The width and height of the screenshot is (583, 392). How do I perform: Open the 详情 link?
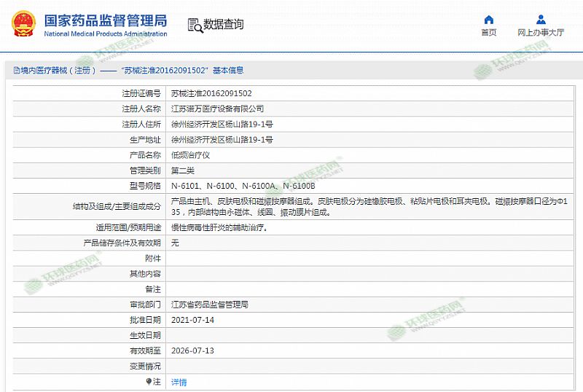click(179, 382)
